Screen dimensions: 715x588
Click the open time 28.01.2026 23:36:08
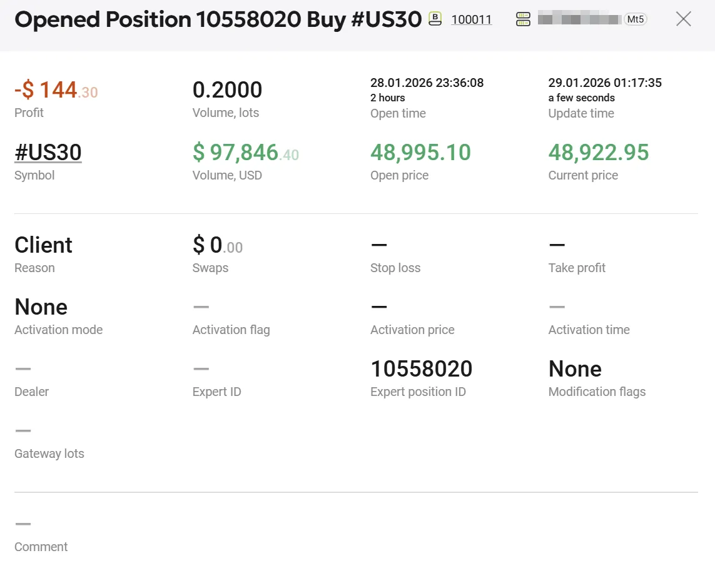[x=427, y=83]
